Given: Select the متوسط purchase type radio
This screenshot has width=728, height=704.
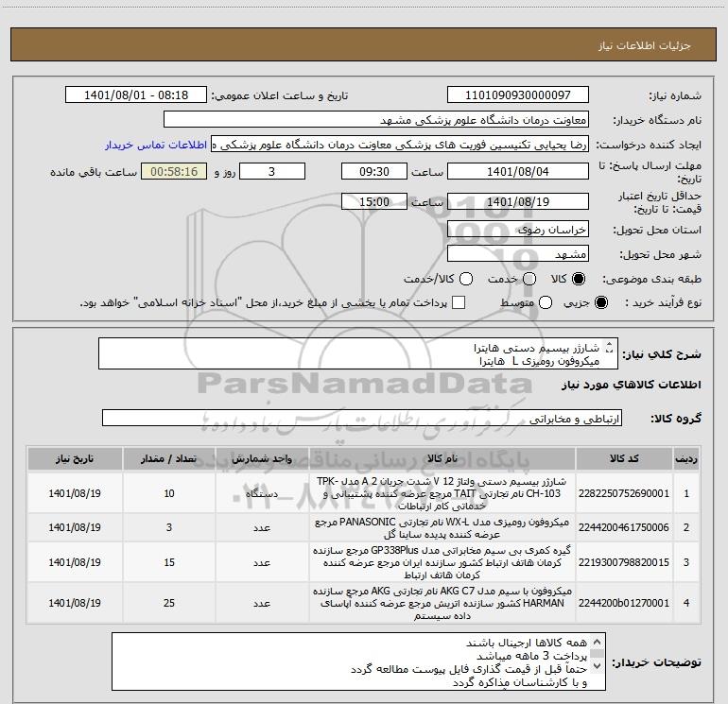Looking at the screenshot, I should 546,302.
